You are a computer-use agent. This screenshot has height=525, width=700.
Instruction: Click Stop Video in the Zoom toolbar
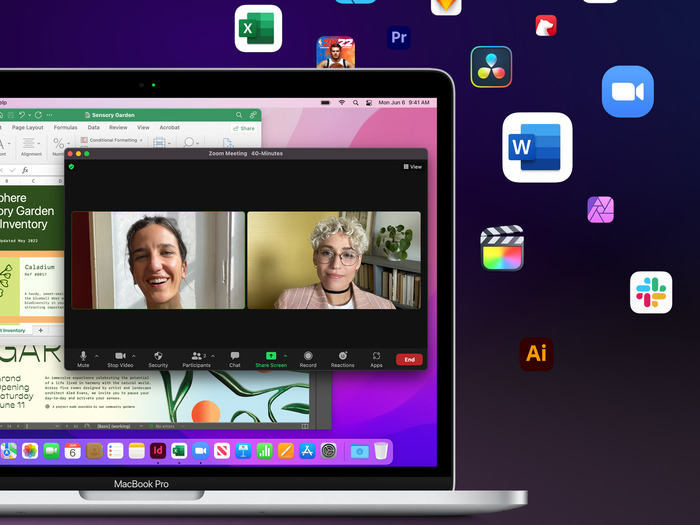pyautogui.click(x=120, y=359)
